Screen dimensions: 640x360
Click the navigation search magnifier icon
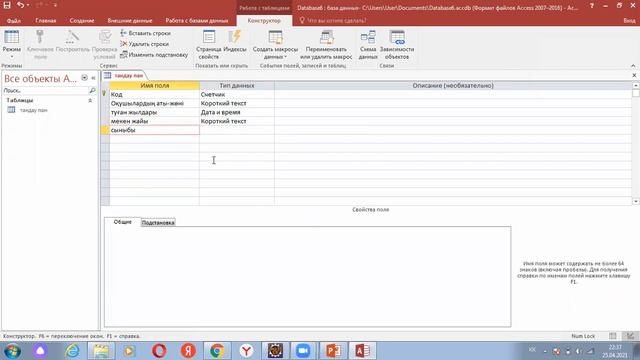point(93,90)
